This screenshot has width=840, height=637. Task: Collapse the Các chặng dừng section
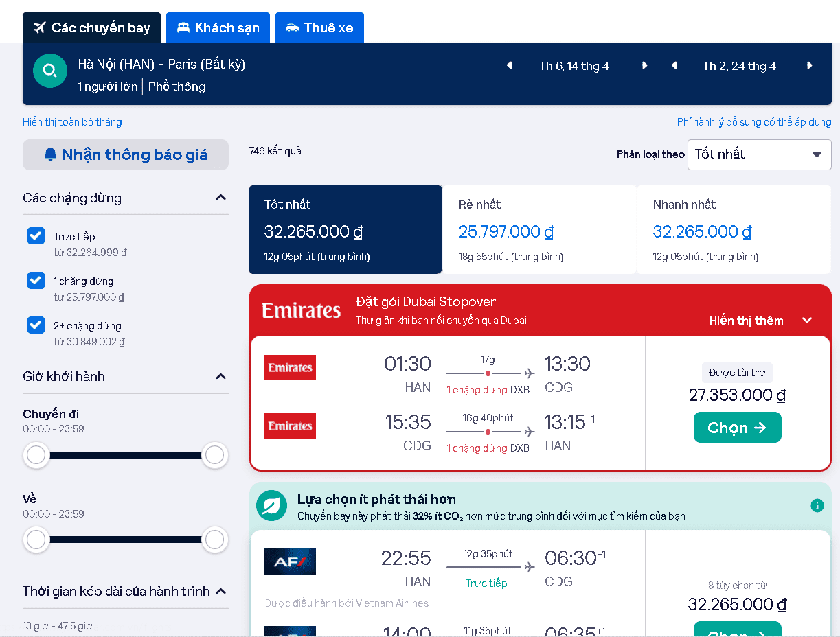[220, 198]
